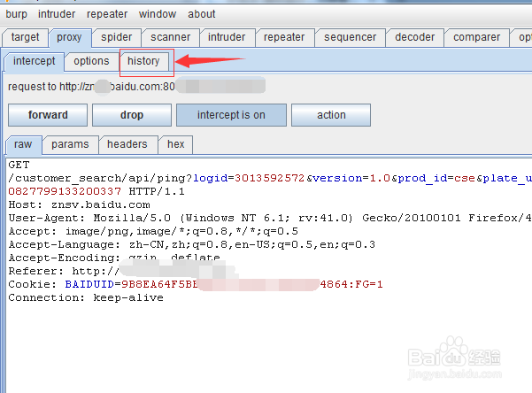Click the 'request to http://' label

click(50, 87)
